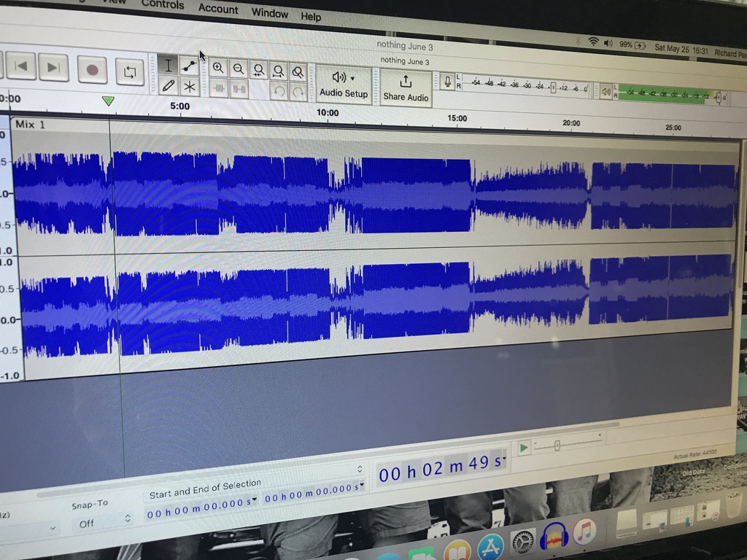
Task: Click the Skip to End transport button
Action: [x=53, y=67]
